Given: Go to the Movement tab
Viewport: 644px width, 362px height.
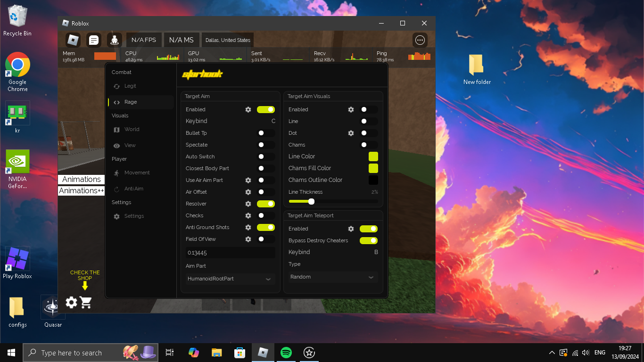Looking at the screenshot, I should click(x=140, y=173).
